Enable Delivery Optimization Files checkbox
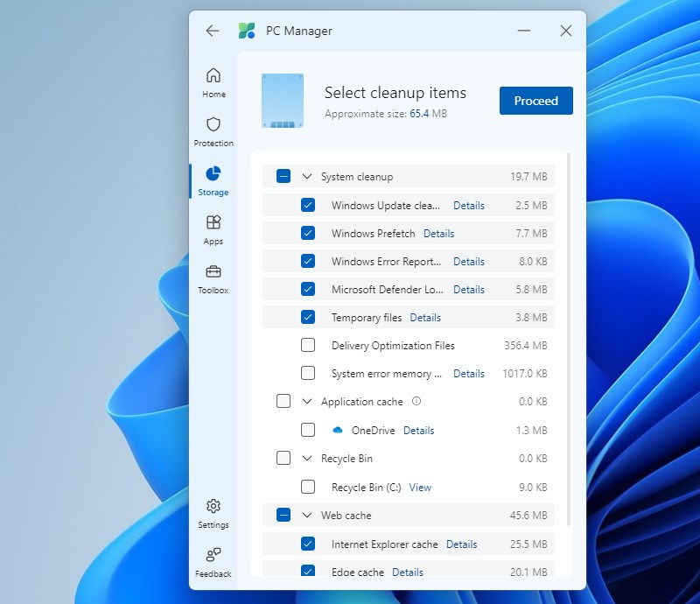The width and height of the screenshot is (700, 604). click(308, 346)
